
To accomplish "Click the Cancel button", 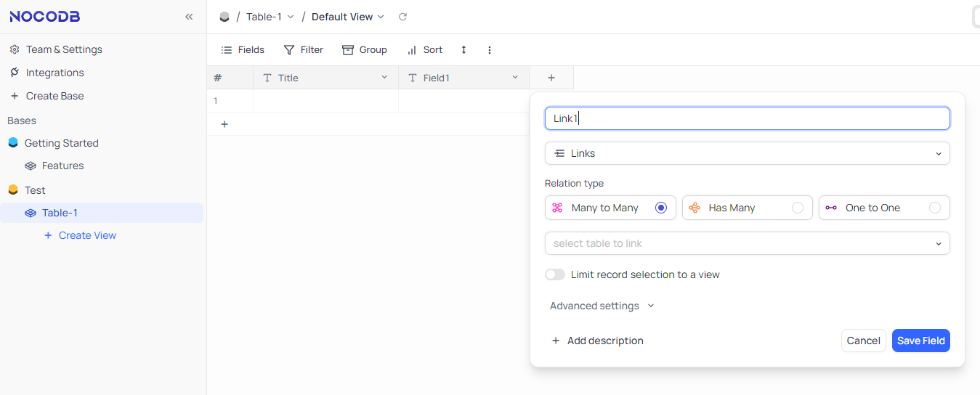I will pyautogui.click(x=863, y=341).
